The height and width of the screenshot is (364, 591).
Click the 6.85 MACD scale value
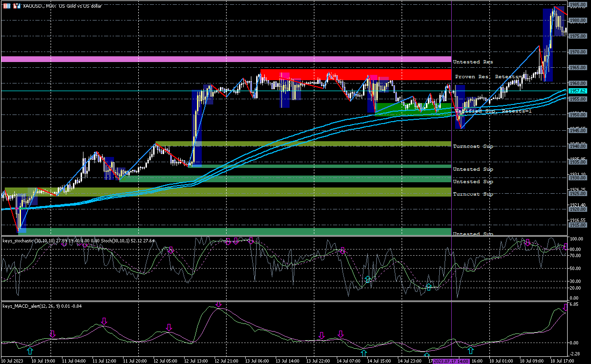click(574, 304)
